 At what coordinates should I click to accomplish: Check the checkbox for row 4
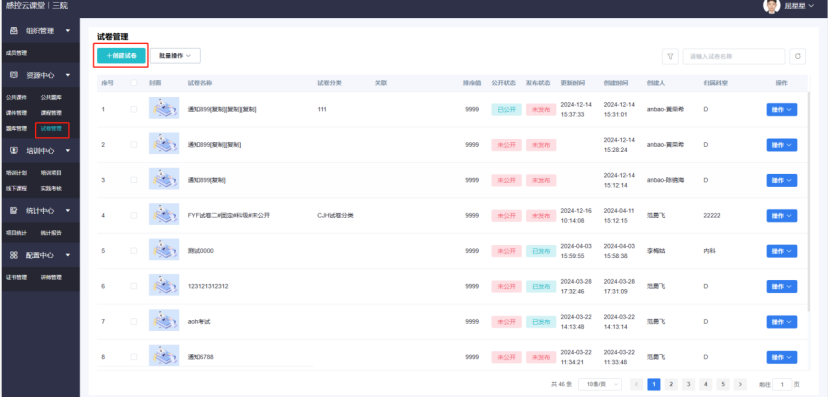tap(134, 215)
